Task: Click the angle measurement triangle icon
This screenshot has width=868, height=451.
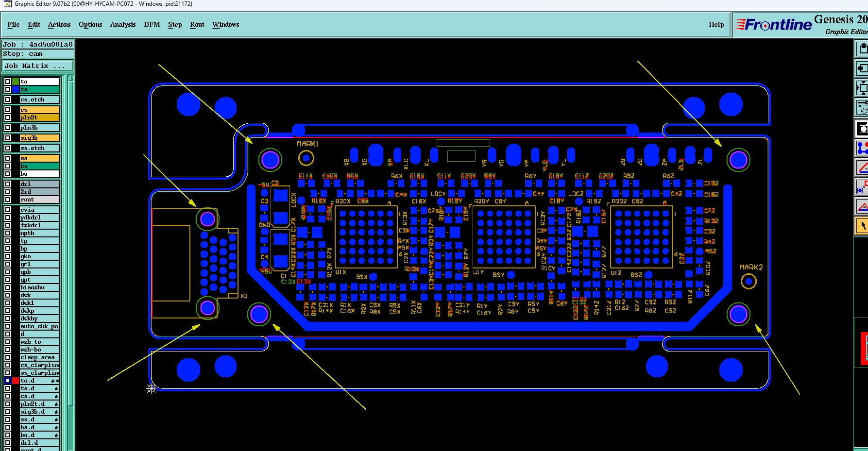Action: [862, 167]
